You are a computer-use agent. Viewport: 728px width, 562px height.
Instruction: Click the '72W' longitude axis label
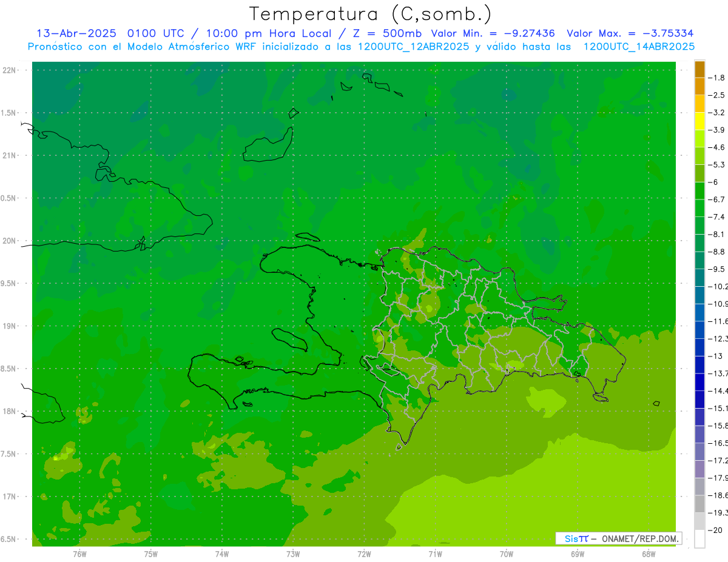pyautogui.click(x=365, y=554)
